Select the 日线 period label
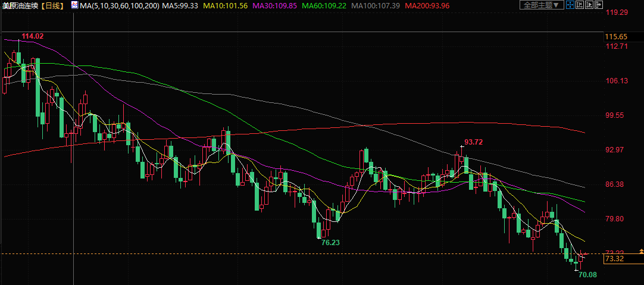The image size is (644, 285). click(x=53, y=5)
